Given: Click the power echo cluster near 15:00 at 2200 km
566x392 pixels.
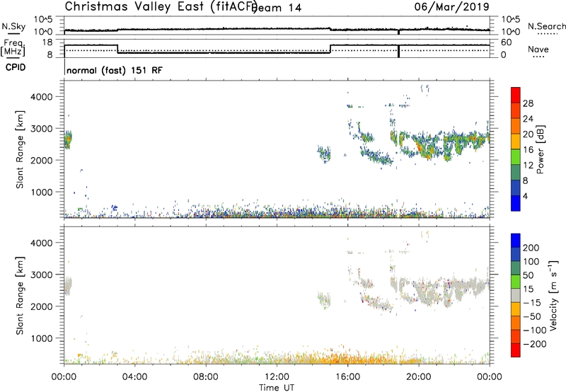Looking at the screenshot, I should [324, 154].
